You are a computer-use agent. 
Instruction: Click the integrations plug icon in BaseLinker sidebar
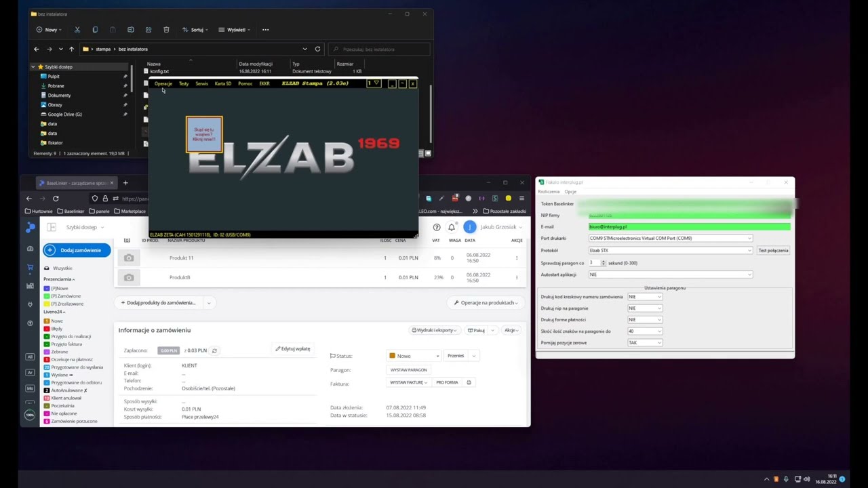pyautogui.click(x=30, y=304)
